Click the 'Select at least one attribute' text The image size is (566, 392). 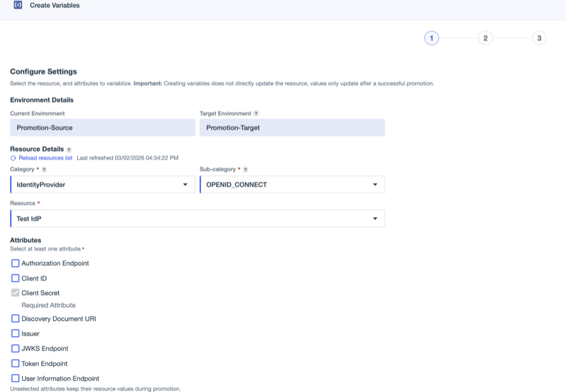tap(46, 248)
